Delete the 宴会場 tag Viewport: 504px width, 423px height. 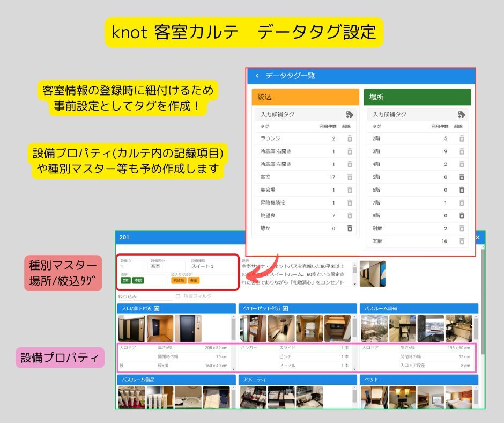click(x=350, y=190)
